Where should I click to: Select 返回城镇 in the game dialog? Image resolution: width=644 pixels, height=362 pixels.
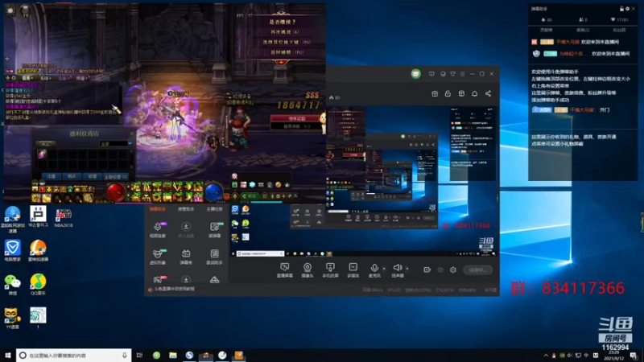point(287,52)
